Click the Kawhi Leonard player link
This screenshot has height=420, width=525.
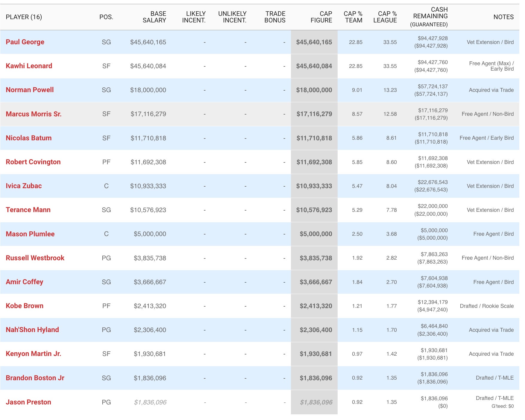point(29,66)
